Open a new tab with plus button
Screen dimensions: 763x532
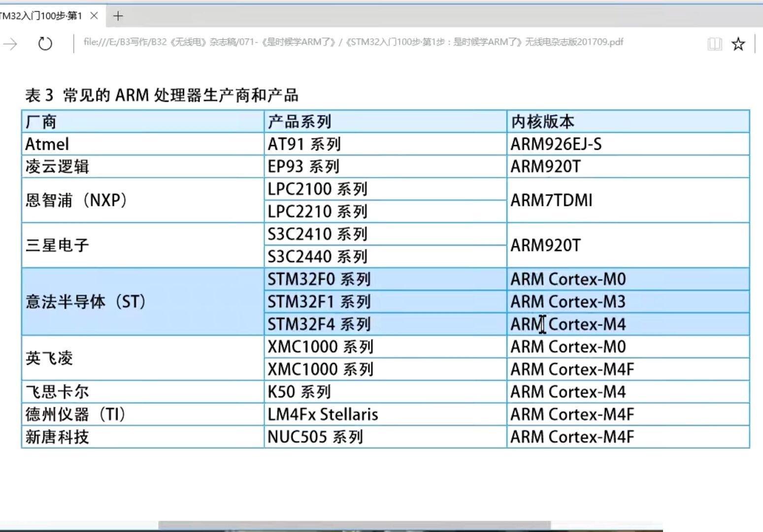(x=118, y=16)
